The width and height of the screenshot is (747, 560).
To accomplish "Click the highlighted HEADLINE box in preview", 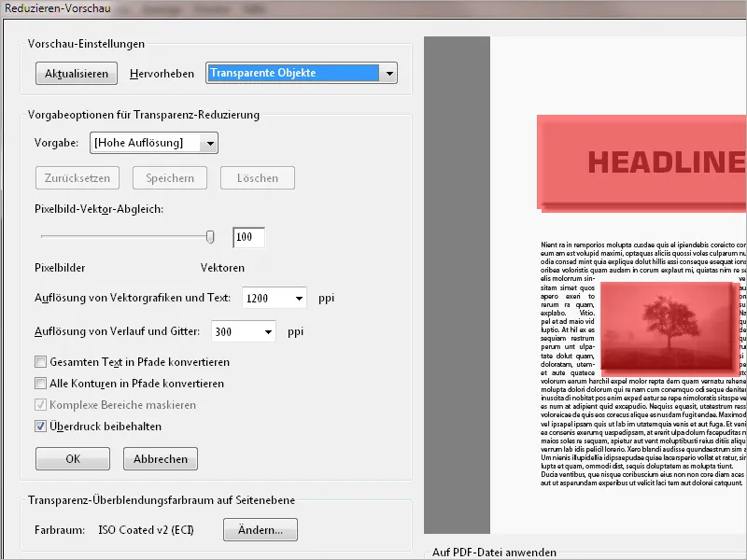I will click(641, 162).
